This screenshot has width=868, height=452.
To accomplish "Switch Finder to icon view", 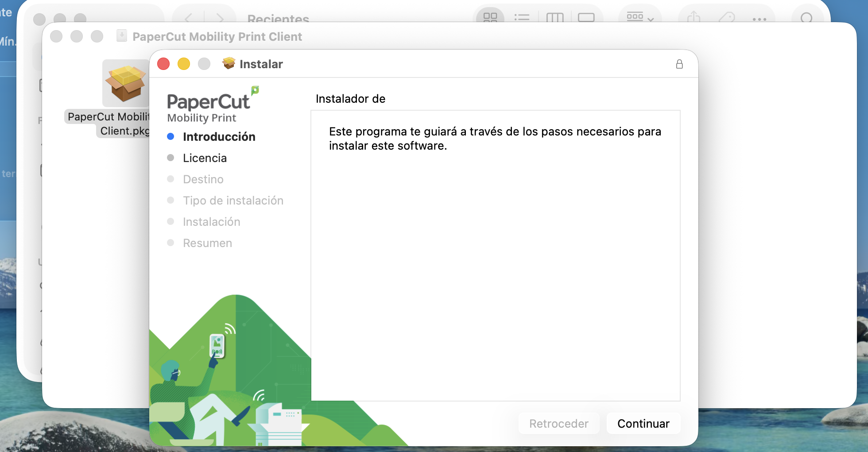I will [x=490, y=18].
